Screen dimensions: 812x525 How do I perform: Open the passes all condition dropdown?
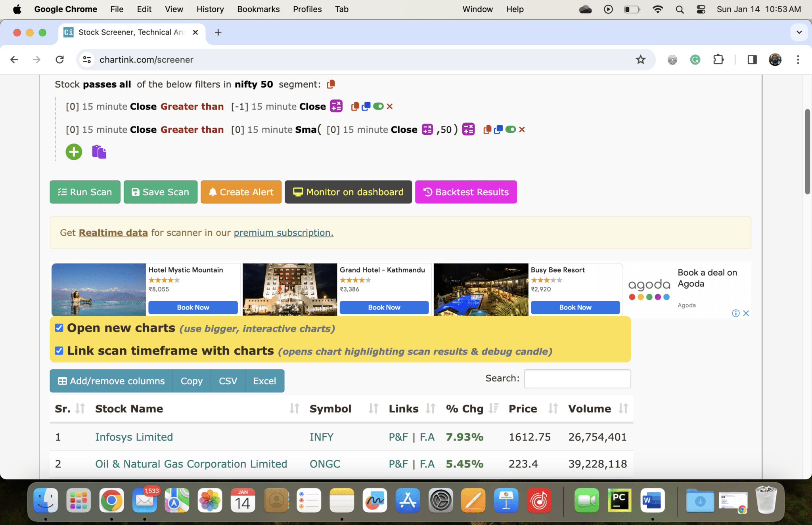pyautogui.click(x=107, y=84)
